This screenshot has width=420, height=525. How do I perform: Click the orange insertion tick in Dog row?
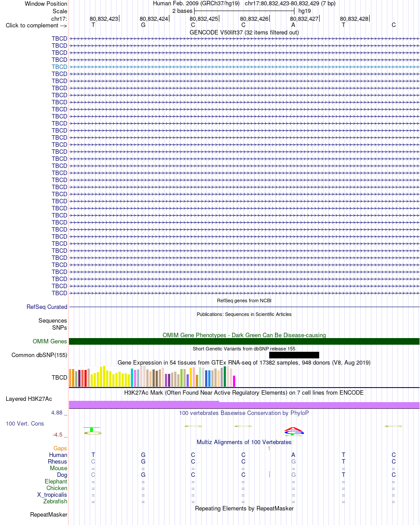click(x=269, y=475)
